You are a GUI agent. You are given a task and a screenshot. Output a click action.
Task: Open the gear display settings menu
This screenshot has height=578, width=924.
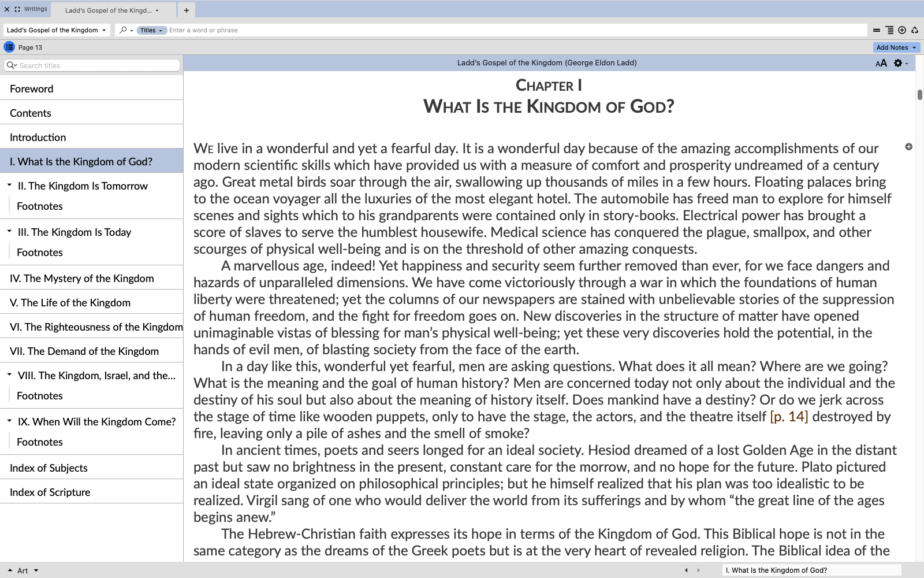click(x=900, y=63)
